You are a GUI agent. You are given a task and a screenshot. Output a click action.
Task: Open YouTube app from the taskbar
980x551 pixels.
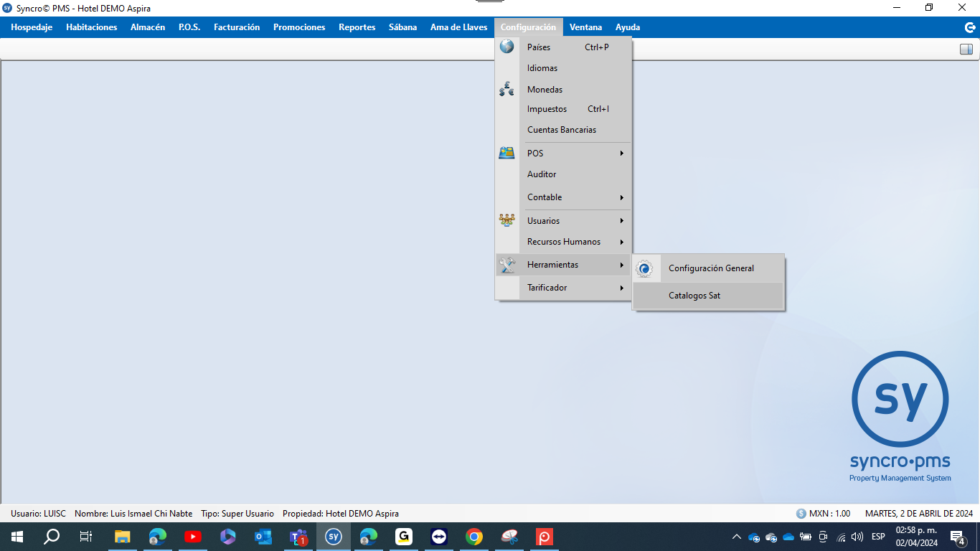pyautogui.click(x=193, y=537)
